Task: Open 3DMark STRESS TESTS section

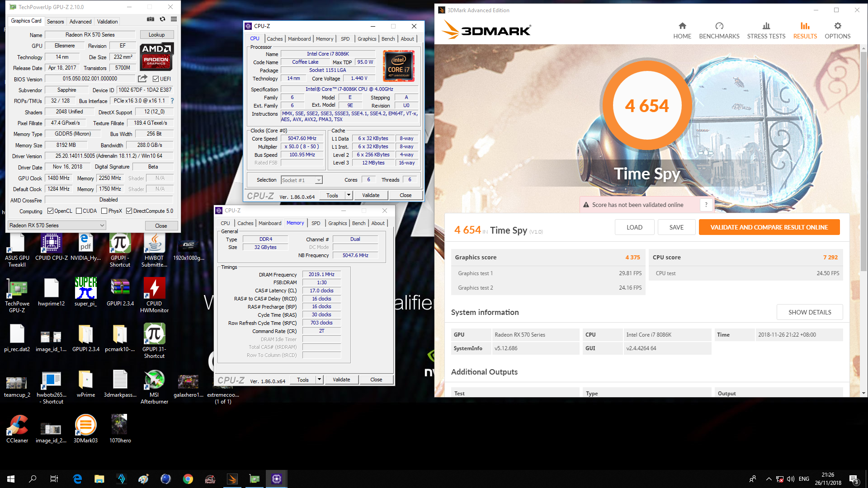Action: point(766,31)
